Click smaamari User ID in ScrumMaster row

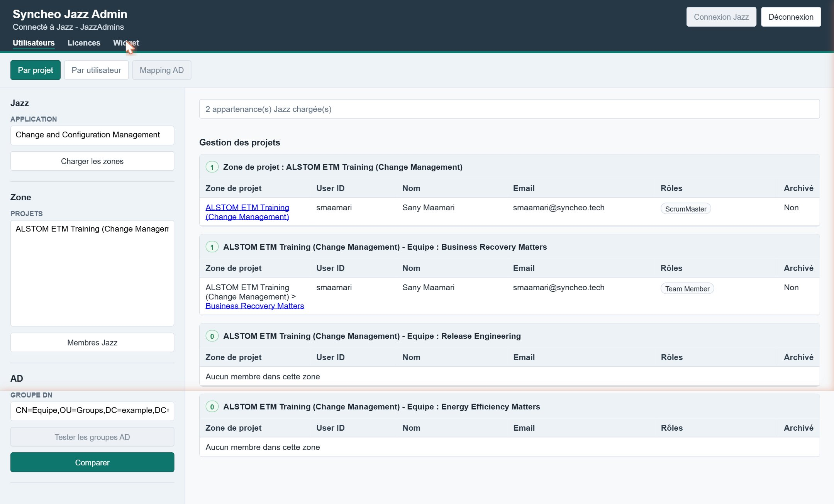[334, 208]
